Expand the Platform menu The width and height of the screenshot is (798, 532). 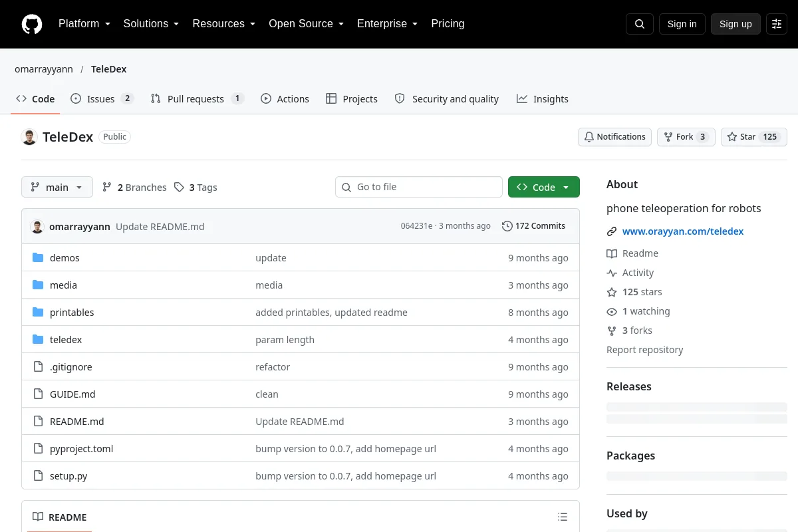(x=84, y=24)
